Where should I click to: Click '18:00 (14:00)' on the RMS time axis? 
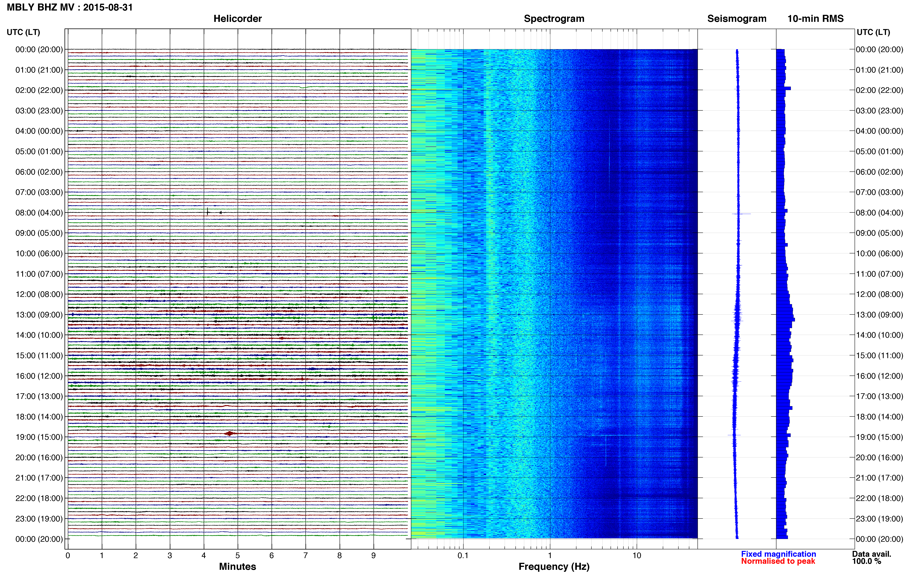click(879, 417)
